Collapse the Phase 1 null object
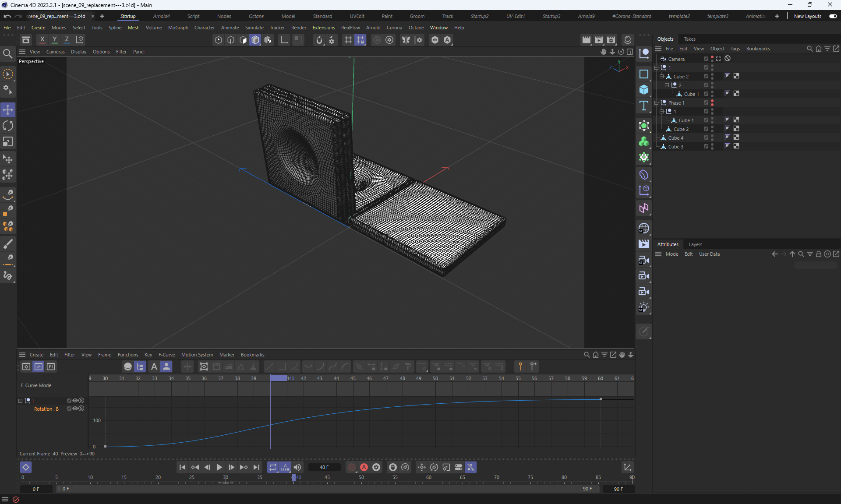This screenshot has width=841, height=504. point(657,103)
